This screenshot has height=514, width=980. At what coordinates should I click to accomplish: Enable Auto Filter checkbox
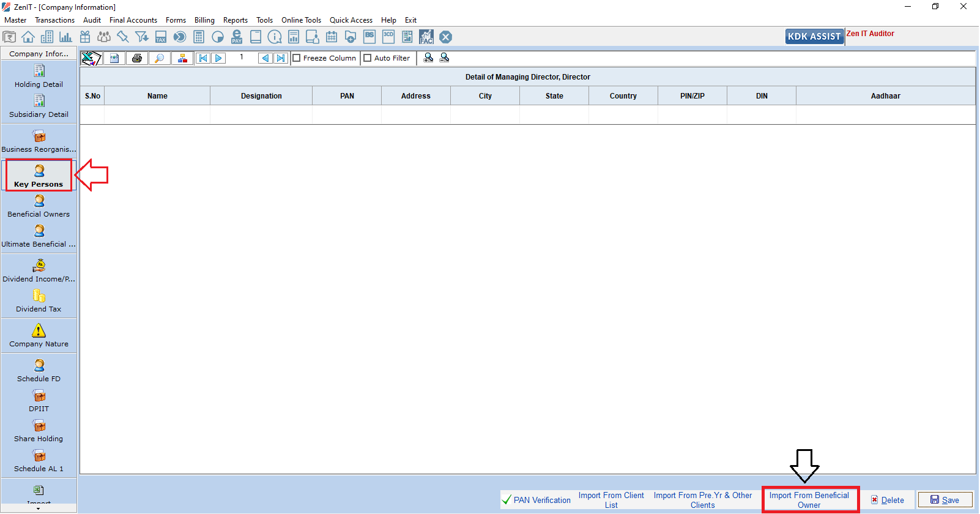[x=368, y=58]
